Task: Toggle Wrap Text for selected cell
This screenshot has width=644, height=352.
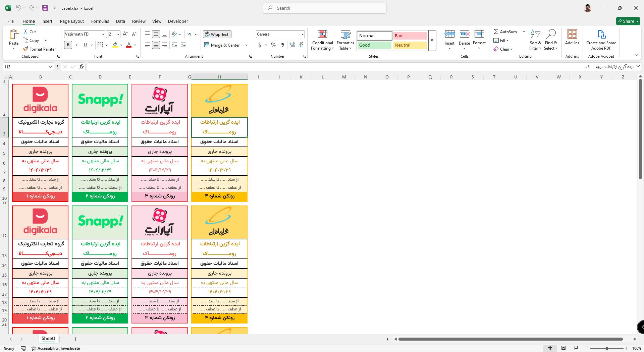Action: pyautogui.click(x=217, y=35)
